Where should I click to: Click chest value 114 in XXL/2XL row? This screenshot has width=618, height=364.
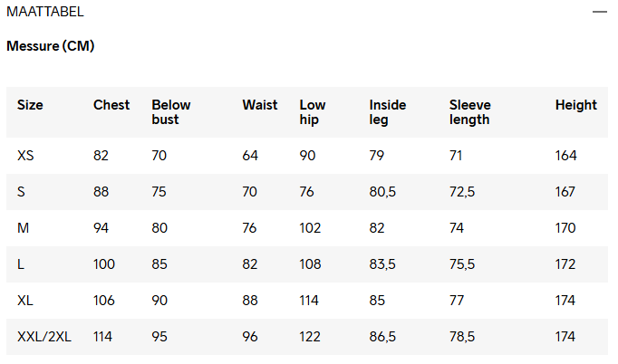pyautogui.click(x=104, y=337)
